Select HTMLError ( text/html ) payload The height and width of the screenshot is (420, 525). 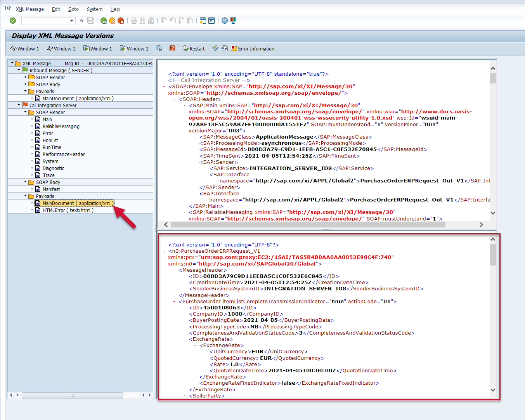click(68, 210)
